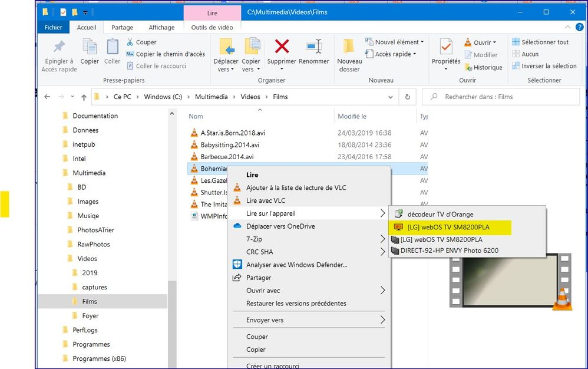Screen dimensions: 588x369
Task: Click Sélectionner tout in the ribbon
Action: pyautogui.click(x=540, y=42)
